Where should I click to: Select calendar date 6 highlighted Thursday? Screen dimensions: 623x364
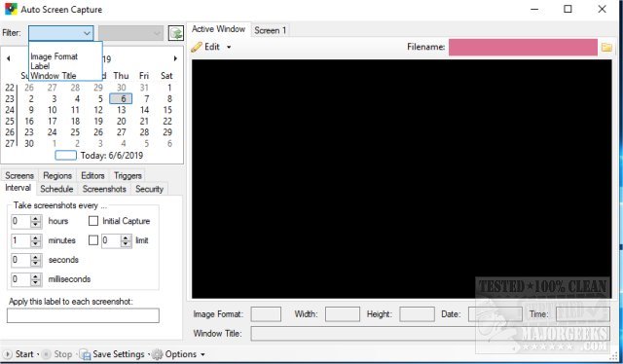point(121,98)
